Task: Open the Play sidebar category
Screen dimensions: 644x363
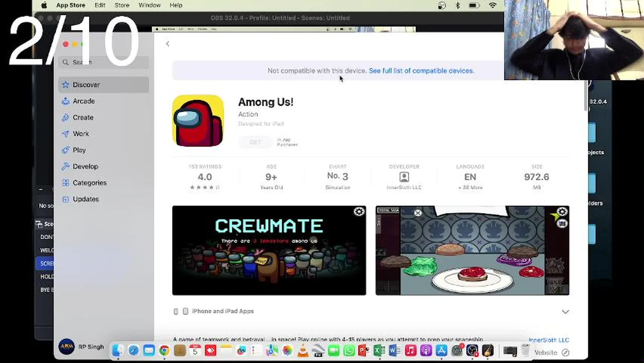Action: [103, 150]
